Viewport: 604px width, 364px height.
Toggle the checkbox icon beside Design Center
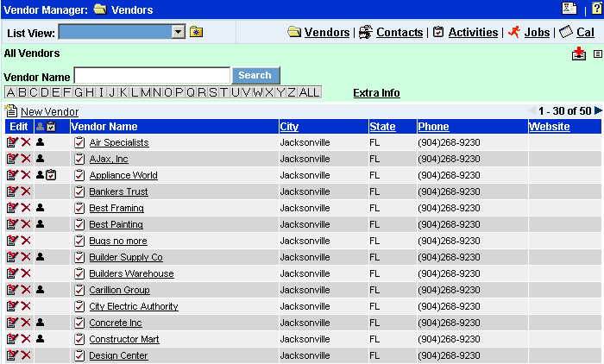click(x=79, y=355)
